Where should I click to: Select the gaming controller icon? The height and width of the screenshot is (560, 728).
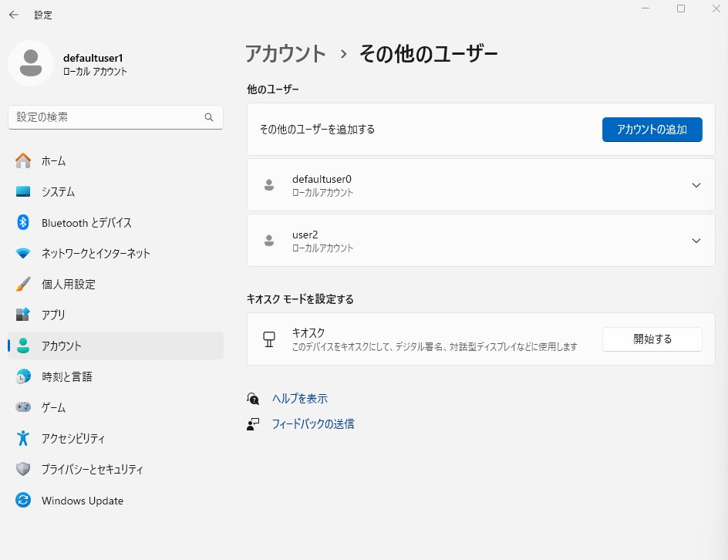pyautogui.click(x=23, y=407)
